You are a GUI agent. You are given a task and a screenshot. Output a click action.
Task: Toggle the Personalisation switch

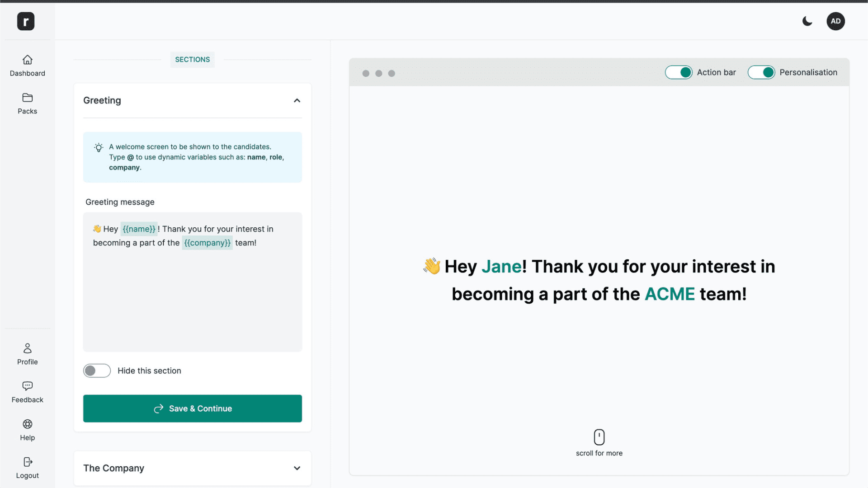tap(761, 71)
